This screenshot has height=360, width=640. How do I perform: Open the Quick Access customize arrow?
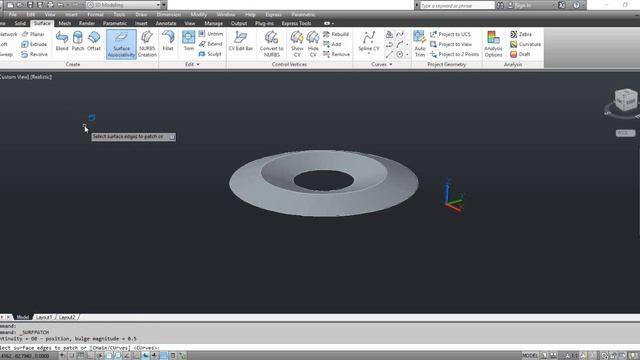pos(164,5)
